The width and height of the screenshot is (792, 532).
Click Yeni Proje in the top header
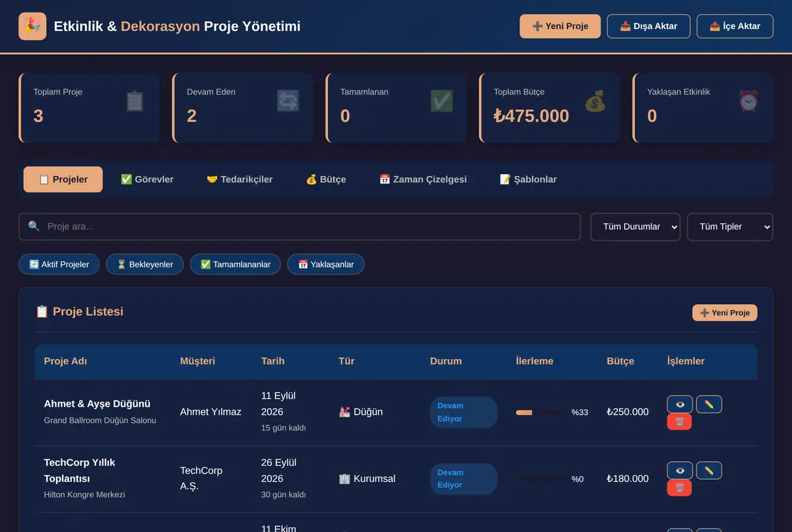tap(560, 26)
